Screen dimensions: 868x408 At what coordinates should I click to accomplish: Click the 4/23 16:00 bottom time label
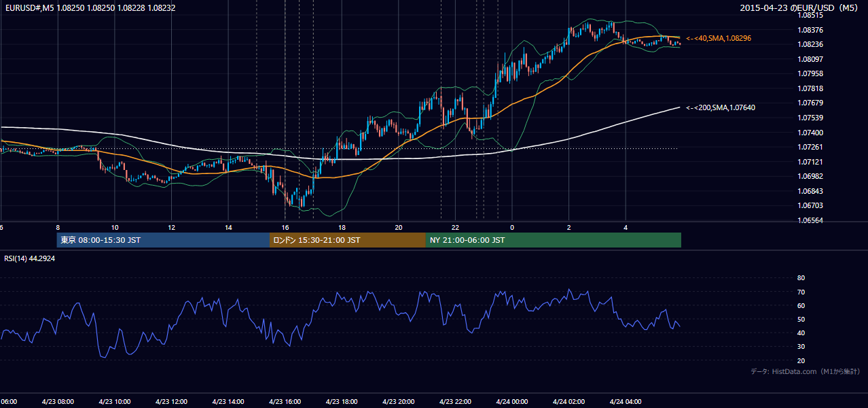[x=285, y=402]
